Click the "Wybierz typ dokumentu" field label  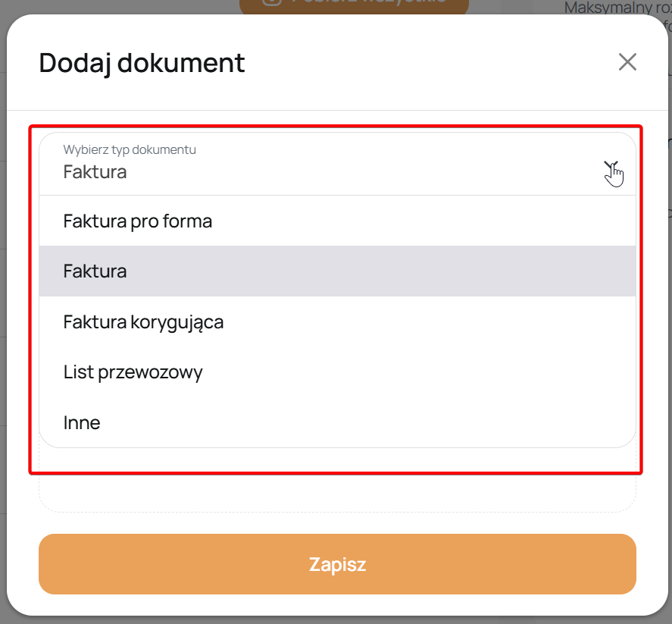point(130,149)
